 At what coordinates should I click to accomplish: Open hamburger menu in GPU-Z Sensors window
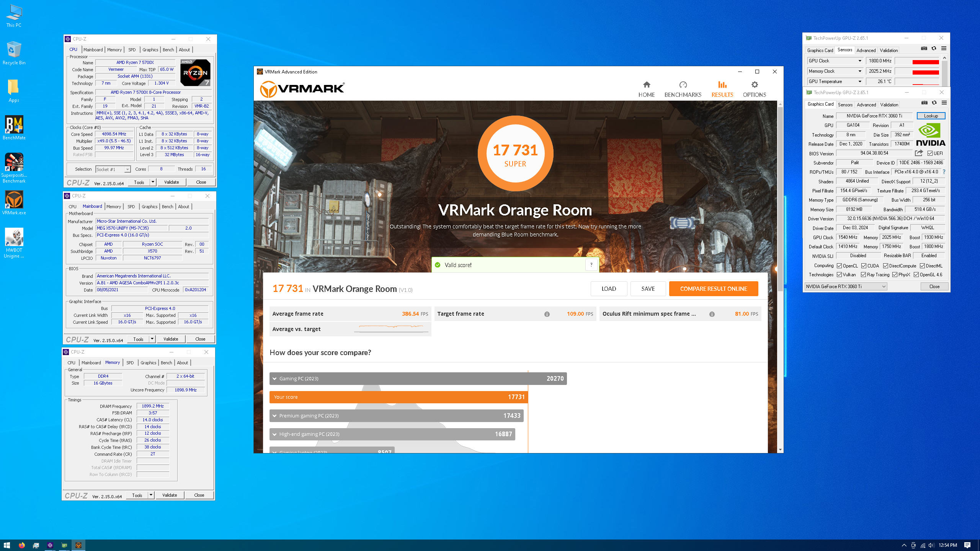tap(944, 49)
